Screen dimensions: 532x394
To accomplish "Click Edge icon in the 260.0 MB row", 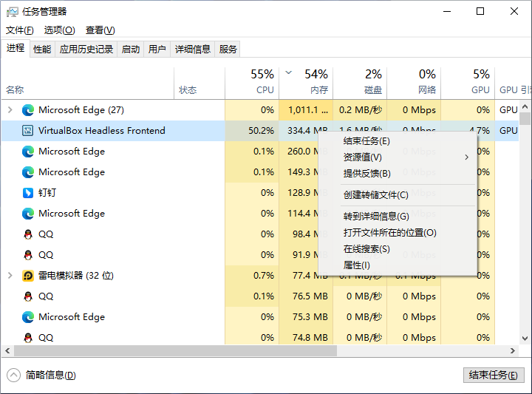I will (x=28, y=152).
